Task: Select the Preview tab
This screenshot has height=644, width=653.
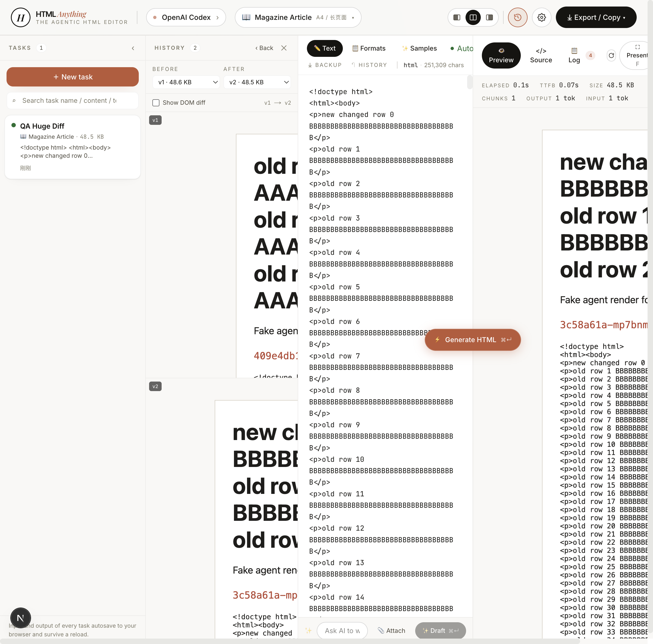Action: [501, 55]
